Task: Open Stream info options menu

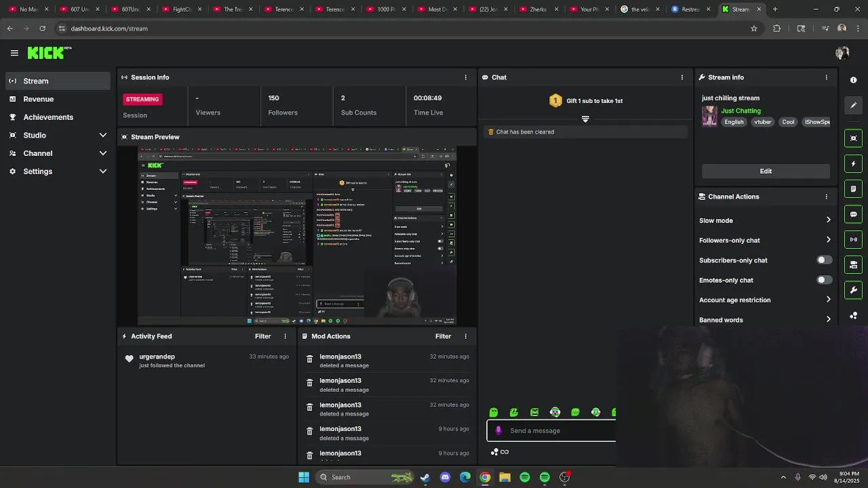Action: pos(826,77)
